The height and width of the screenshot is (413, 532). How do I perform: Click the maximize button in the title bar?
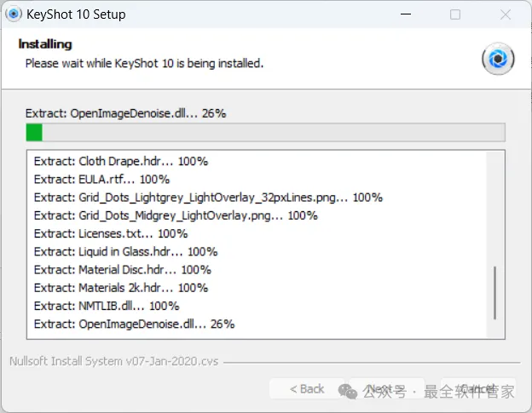455,14
